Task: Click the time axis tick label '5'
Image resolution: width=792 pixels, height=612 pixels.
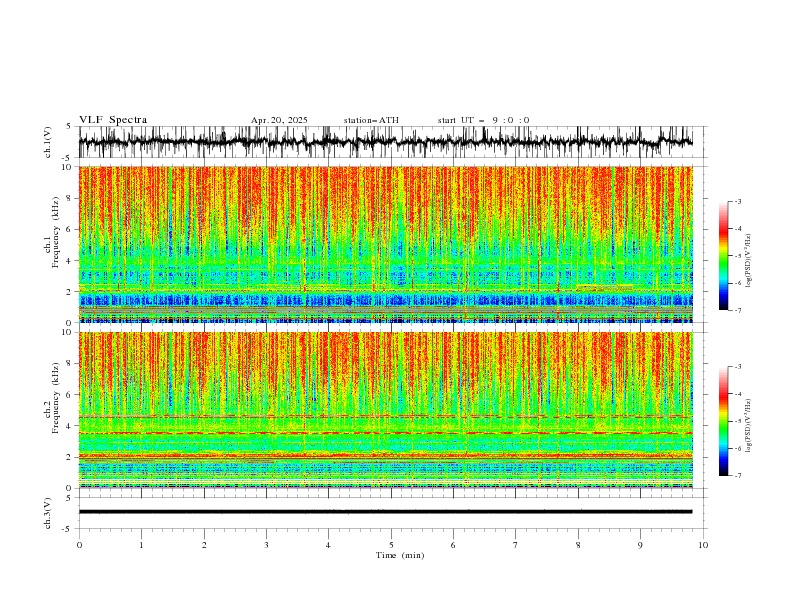Action: click(x=391, y=545)
